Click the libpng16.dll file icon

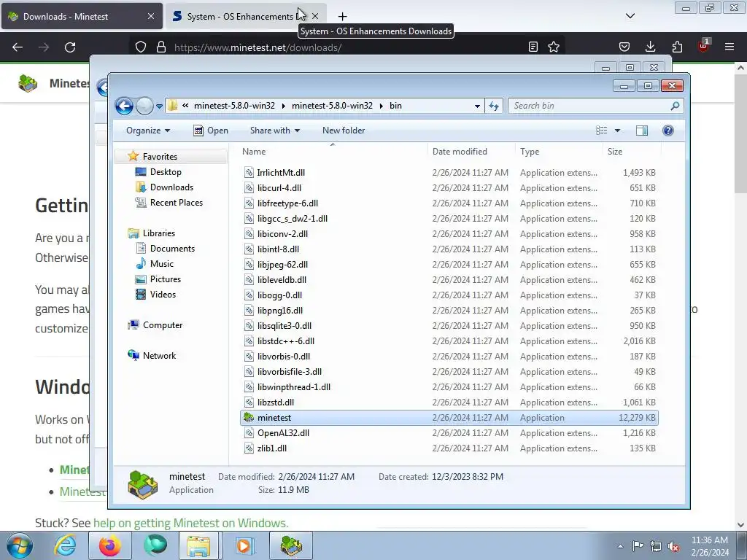click(249, 311)
